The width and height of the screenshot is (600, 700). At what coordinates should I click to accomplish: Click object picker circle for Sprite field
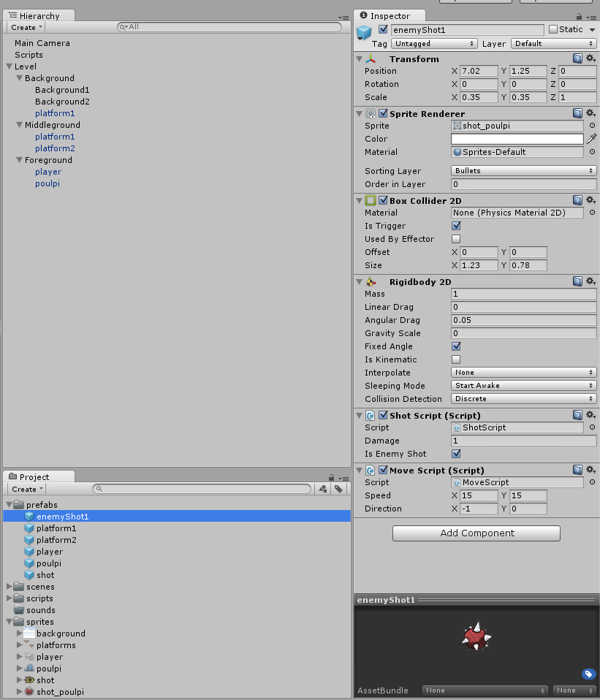coord(592,126)
